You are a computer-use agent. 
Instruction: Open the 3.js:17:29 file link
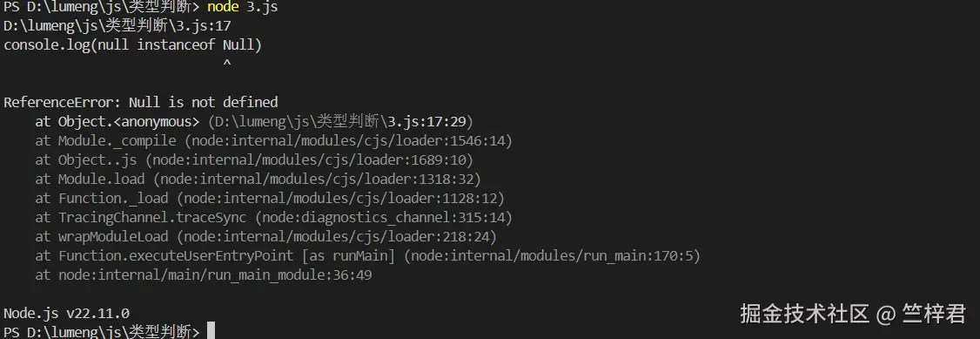(x=426, y=121)
